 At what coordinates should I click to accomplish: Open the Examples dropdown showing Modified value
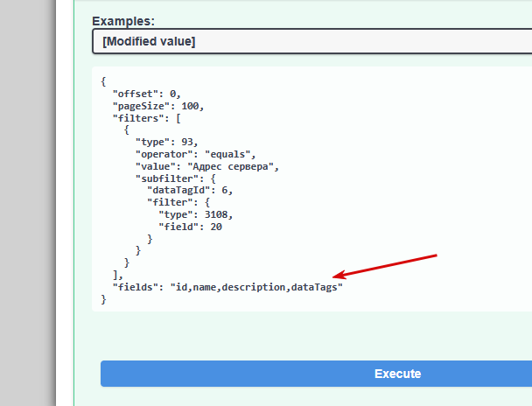point(312,41)
